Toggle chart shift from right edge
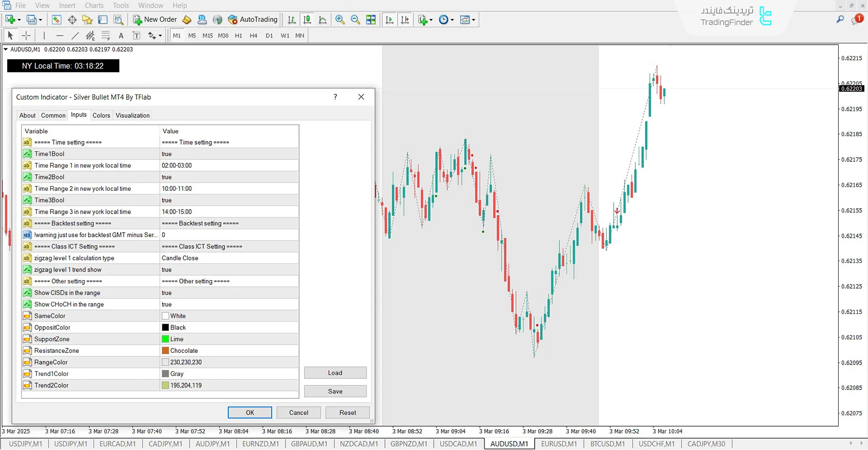 coord(405,19)
